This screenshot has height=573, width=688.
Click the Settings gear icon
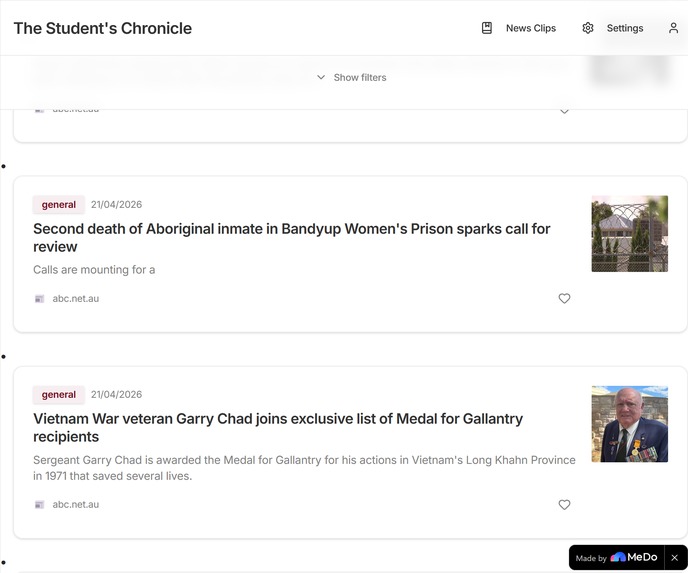(588, 28)
